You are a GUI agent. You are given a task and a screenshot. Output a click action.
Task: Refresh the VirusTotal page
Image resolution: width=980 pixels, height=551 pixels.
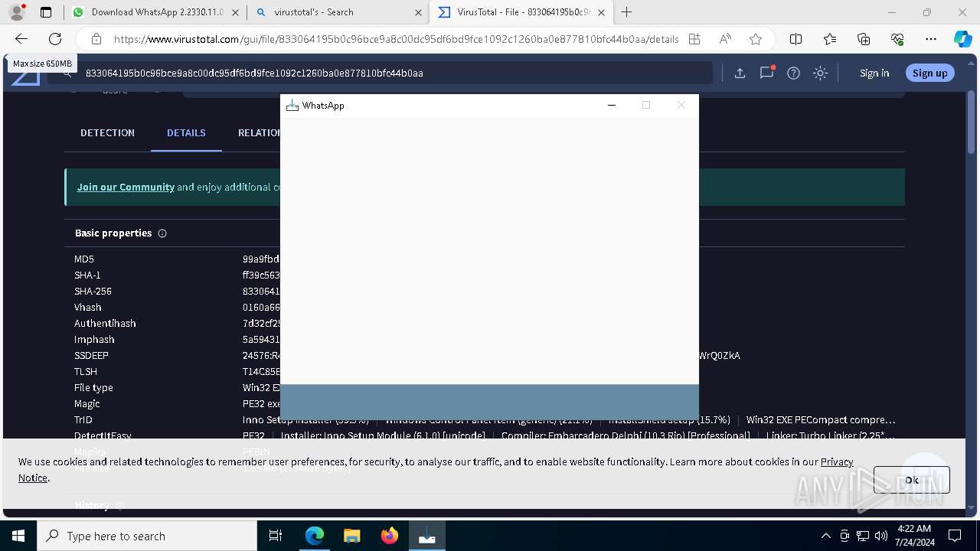(55, 39)
